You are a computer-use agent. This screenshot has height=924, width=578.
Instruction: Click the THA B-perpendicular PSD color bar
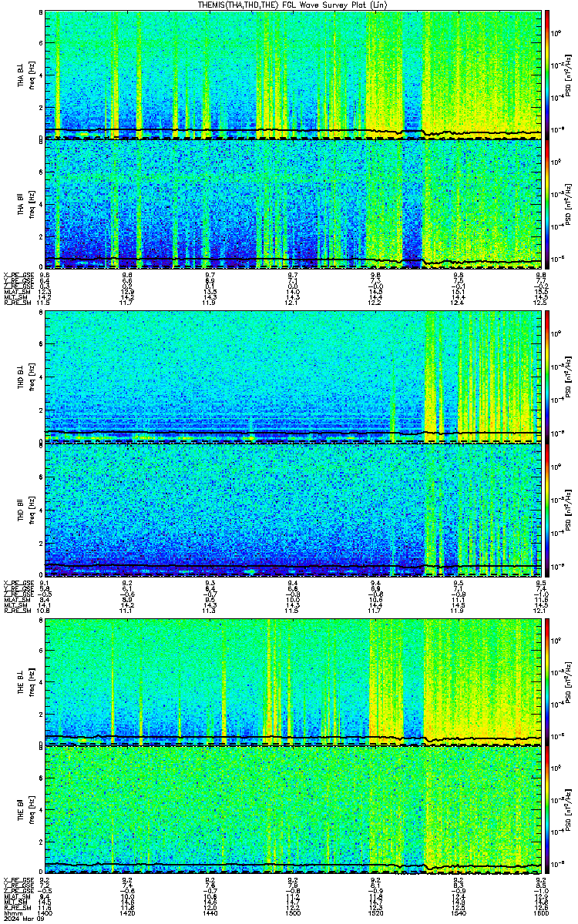click(x=548, y=74)
